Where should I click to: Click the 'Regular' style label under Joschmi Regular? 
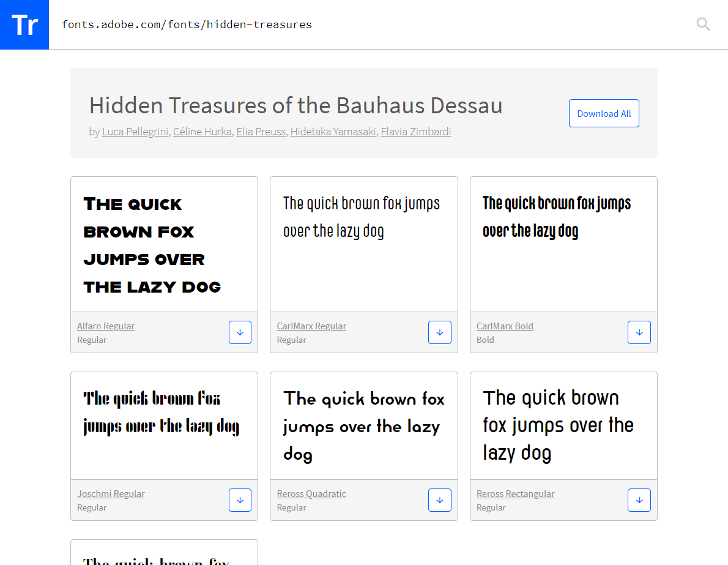pyautogui.click(x=92, y=507)
